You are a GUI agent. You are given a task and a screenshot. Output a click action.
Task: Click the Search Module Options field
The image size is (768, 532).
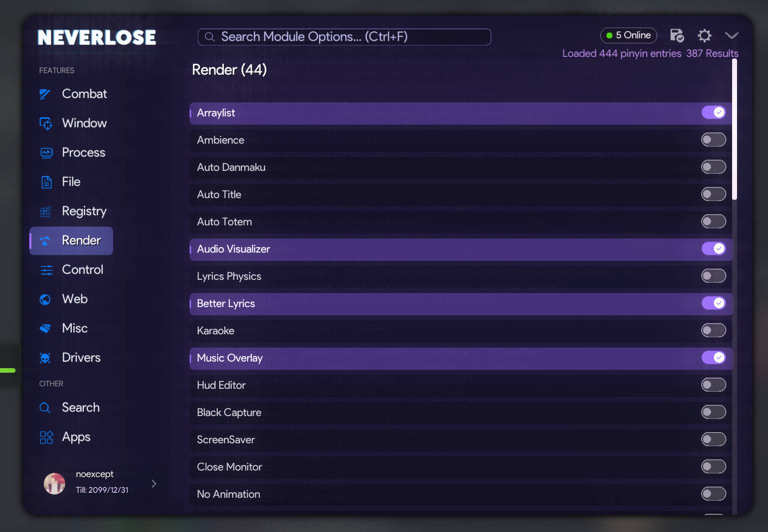[x=344, y=37]
